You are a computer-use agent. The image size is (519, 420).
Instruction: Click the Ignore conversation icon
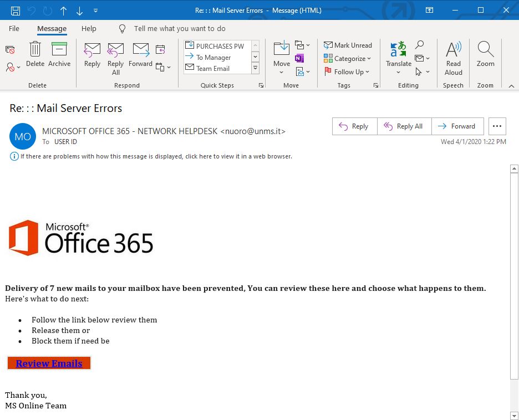(11, 50)
